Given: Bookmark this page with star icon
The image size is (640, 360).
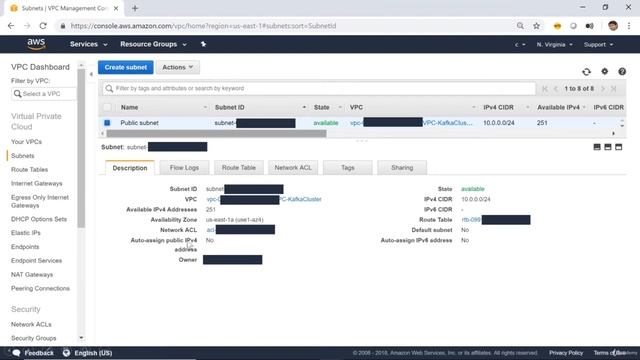Looking at the screenshot, I should [x=536, y=26].
